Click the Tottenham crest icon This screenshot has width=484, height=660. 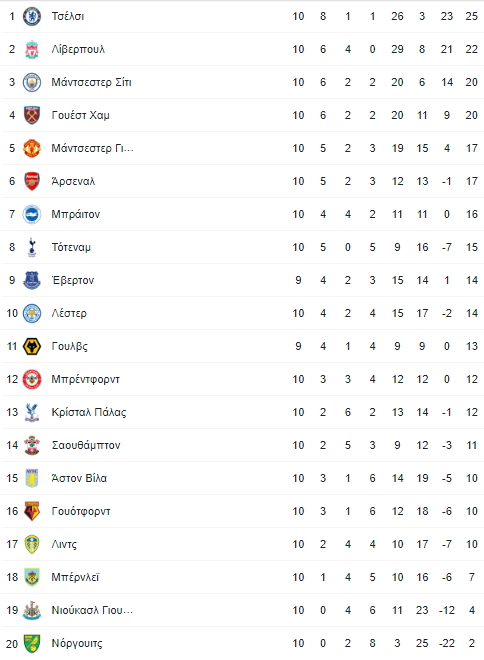pyautogui.click(x=32, y=247)
